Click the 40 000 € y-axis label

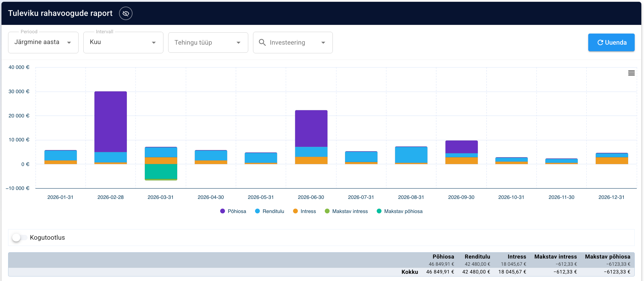tap(19, 67)
